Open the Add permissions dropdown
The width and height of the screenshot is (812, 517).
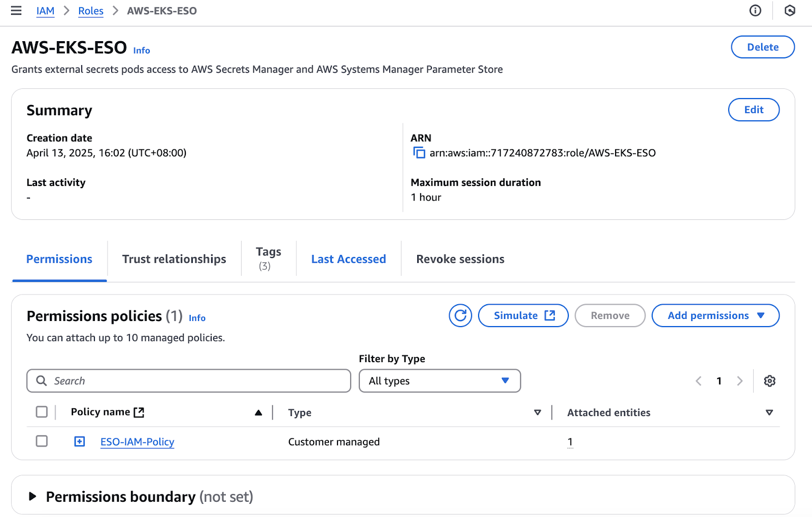pyautogui.click(x=716, y=315)
